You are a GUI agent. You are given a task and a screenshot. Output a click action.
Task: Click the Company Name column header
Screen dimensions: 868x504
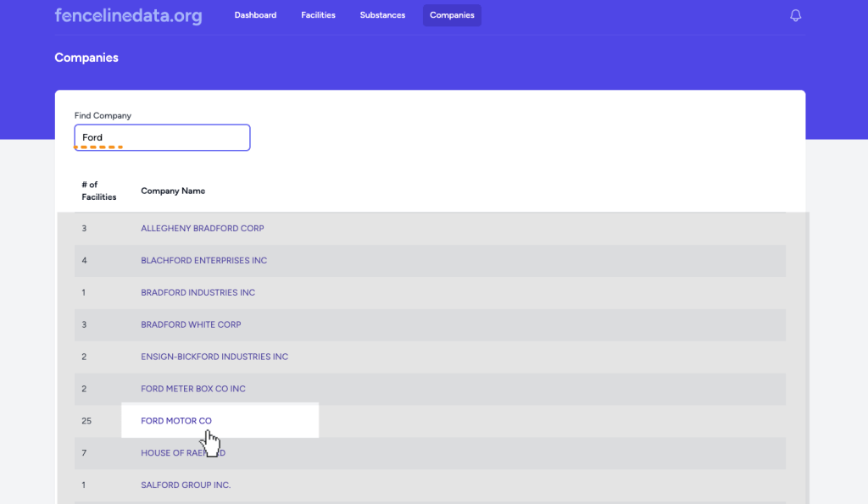click(x=173, y=191)
